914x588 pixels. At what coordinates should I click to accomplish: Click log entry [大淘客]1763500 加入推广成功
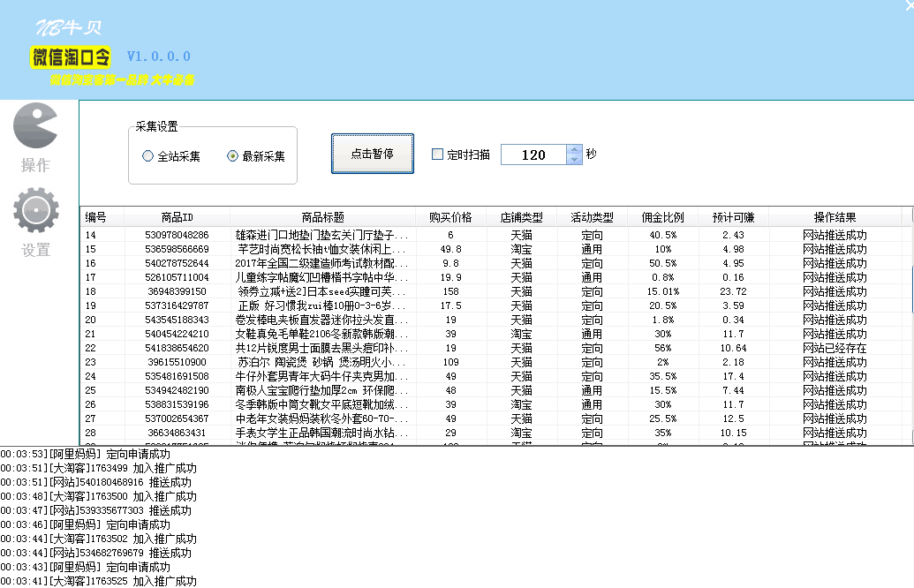click(99, 496)
